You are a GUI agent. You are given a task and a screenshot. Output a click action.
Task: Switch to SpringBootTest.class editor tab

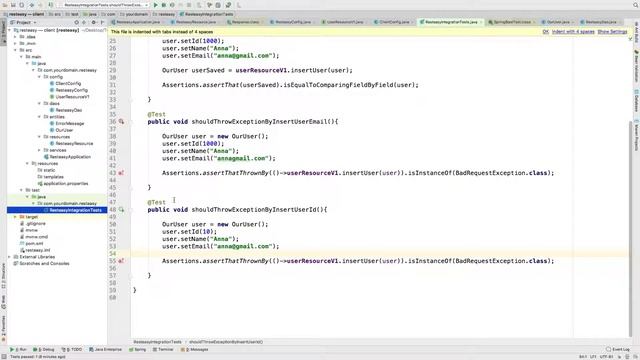pos(511,22)
